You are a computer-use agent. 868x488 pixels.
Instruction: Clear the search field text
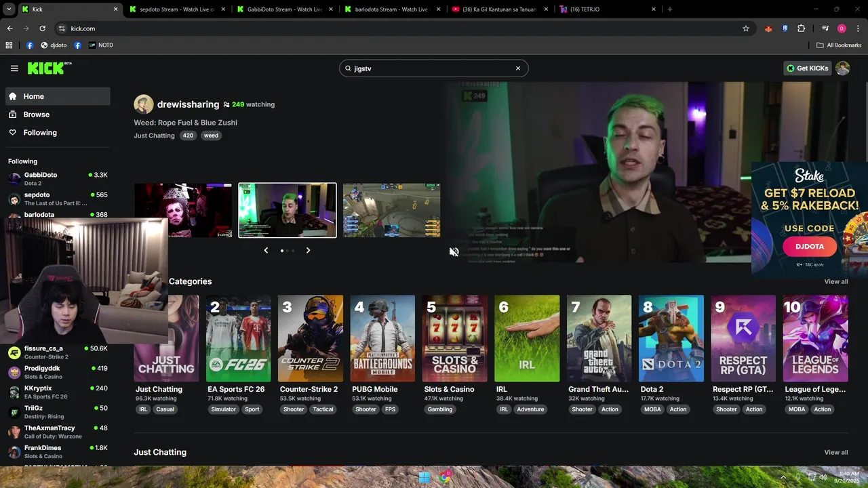(518, 68)
